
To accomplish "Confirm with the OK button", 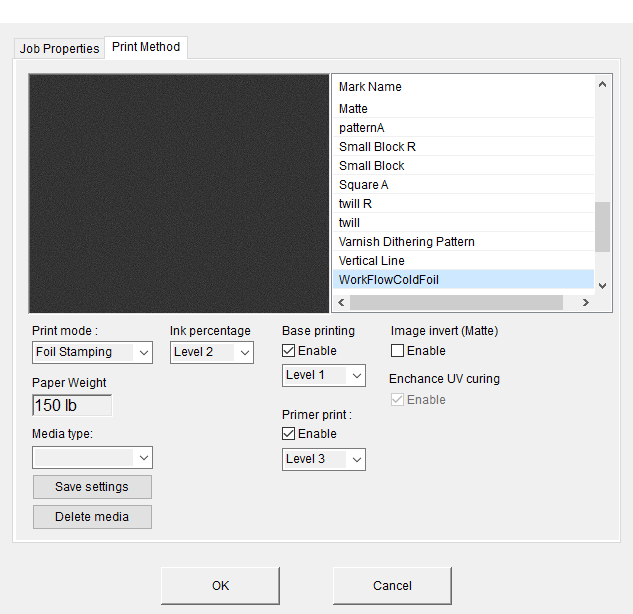I will coord(220,586).
